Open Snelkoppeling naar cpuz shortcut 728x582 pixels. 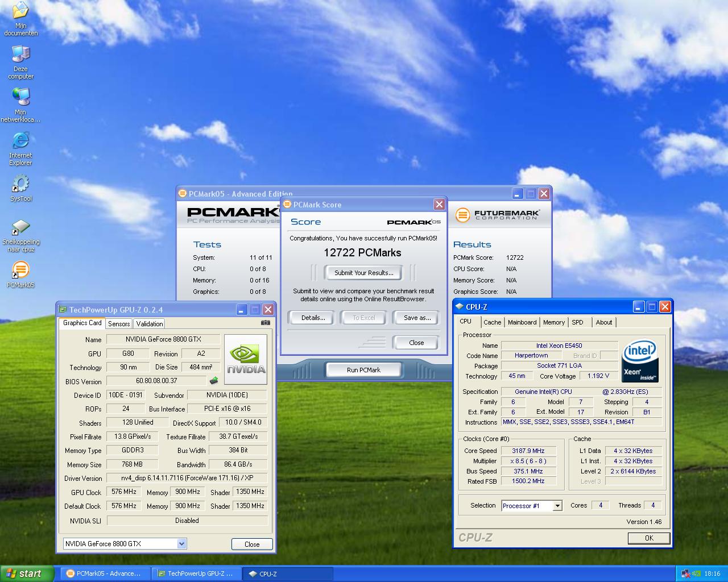pos(20,236)
